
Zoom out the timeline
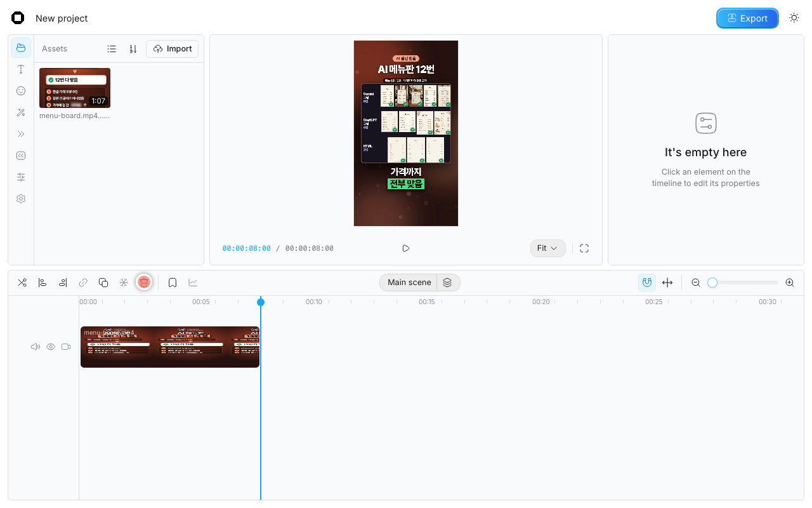pos(696,283)
